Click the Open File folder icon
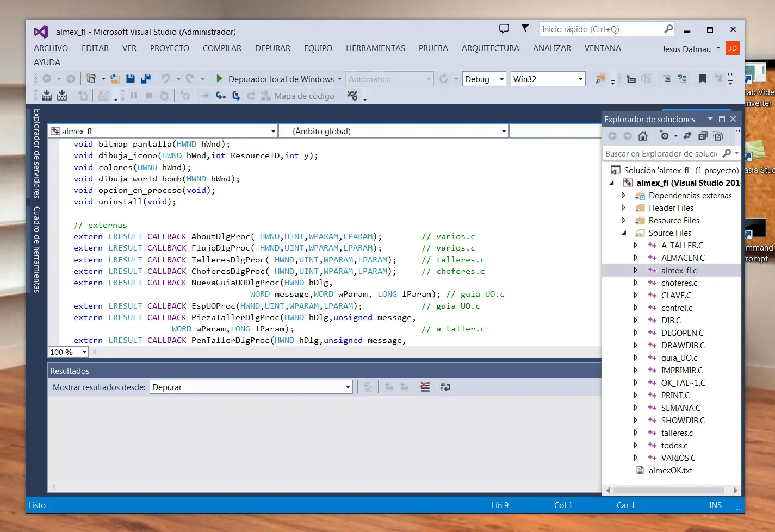Image resolution: width=775 pixels, height=532 pixels. (115, 79)
